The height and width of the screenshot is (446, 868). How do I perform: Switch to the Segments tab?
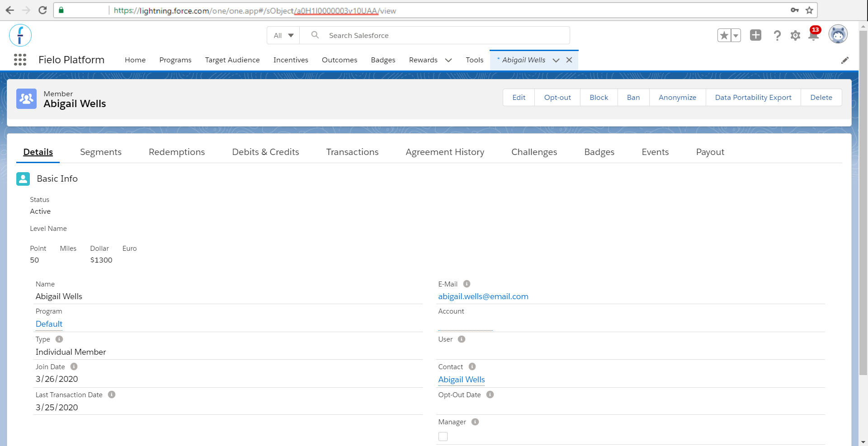click(x=101, y=152)
